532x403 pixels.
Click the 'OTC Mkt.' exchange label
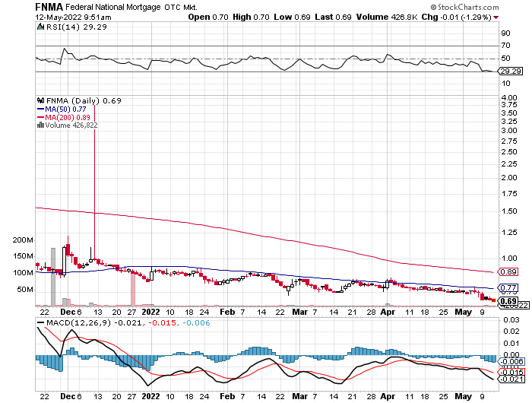181,7
